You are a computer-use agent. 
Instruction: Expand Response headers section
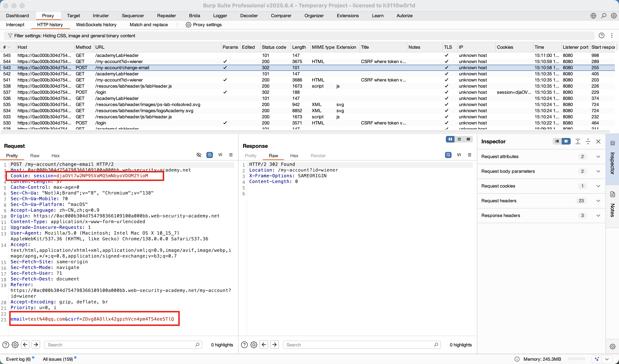(x=598, y=215)
